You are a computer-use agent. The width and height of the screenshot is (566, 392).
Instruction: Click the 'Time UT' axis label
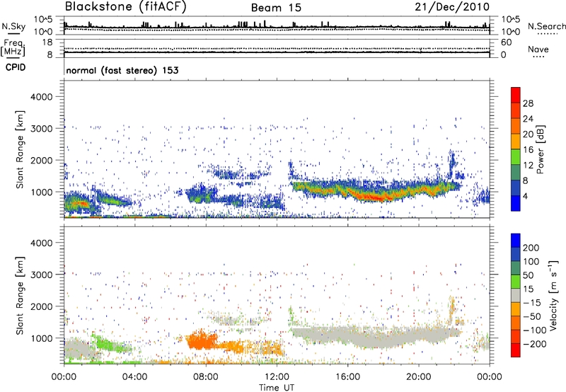click(x=277, y=388)
